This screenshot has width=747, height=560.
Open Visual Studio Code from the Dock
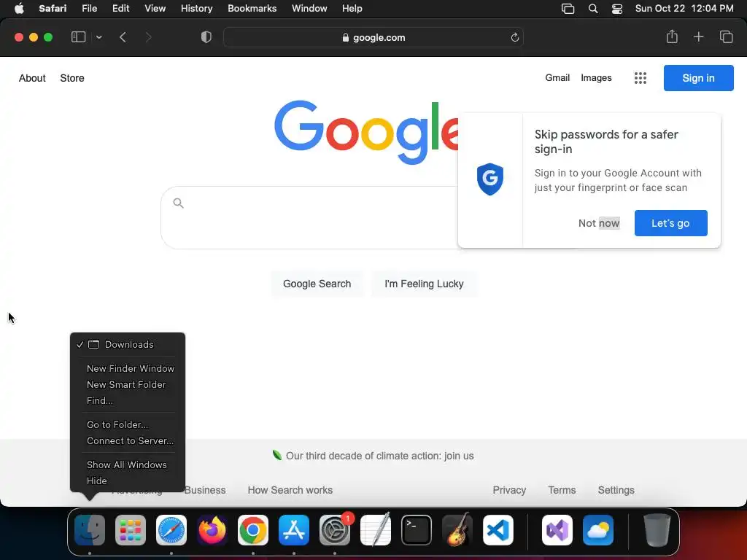click(x=498, y=530)
